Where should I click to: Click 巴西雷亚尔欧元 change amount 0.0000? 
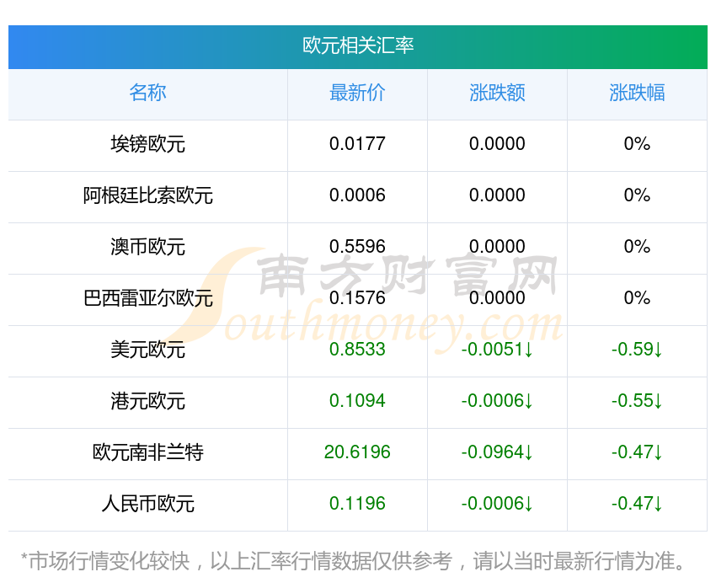click(497, 298)
